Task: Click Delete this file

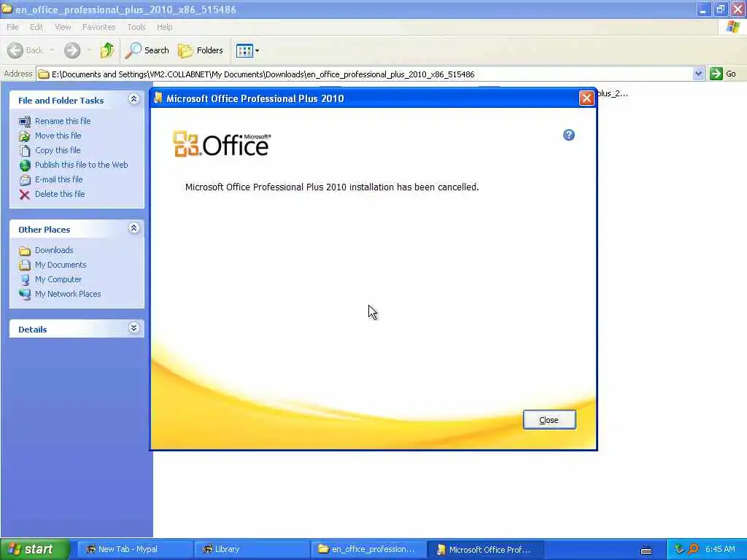Action: tap(60, 194)
